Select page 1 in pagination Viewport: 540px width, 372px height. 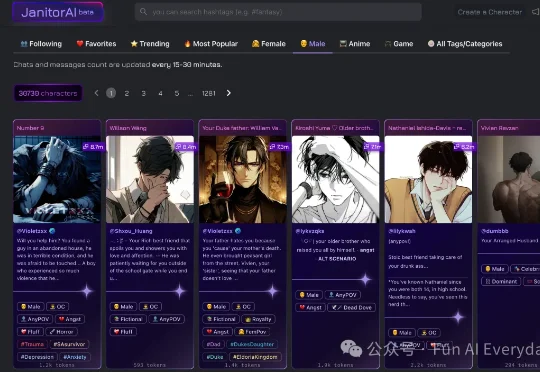tap(111, 93)
